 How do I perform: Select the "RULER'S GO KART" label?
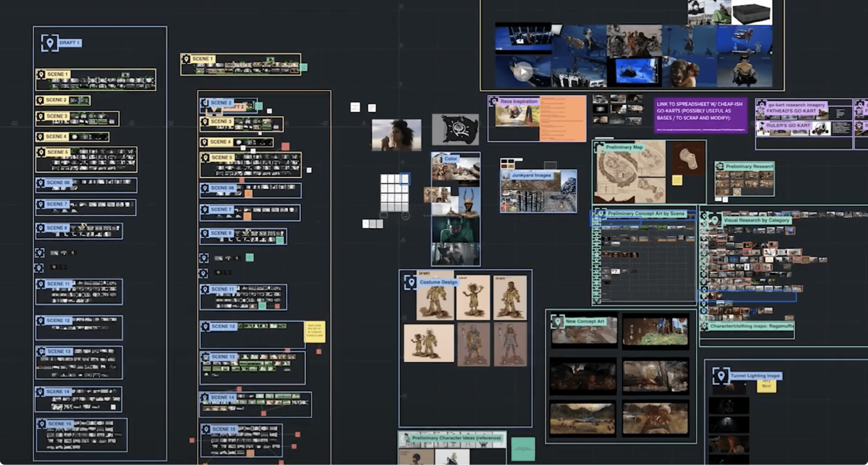coord(788,126)
